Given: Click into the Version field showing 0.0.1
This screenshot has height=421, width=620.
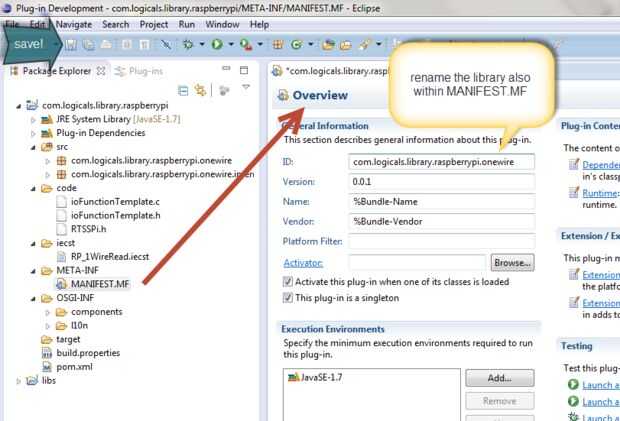Looking at the screenshot, I should [x=441, y=182].
